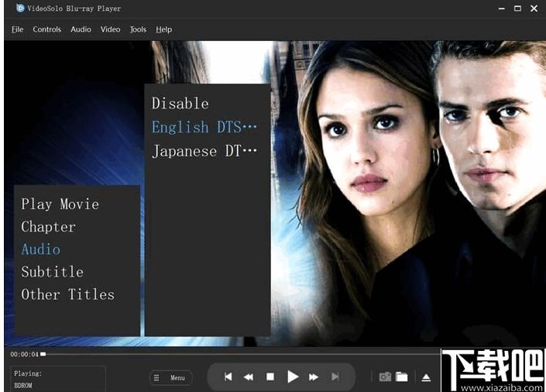Select Chapter in disc menu

[48, 227]
